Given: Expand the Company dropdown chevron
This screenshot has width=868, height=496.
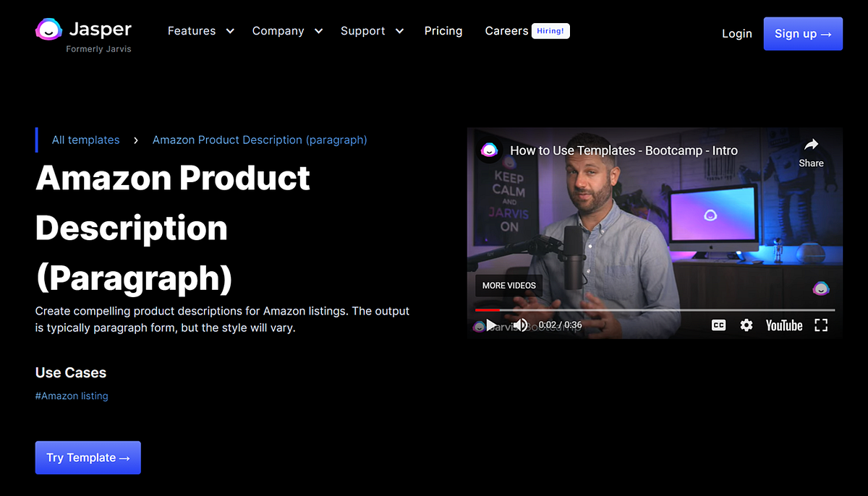Looking at the screenshot, I should point(318,31).
